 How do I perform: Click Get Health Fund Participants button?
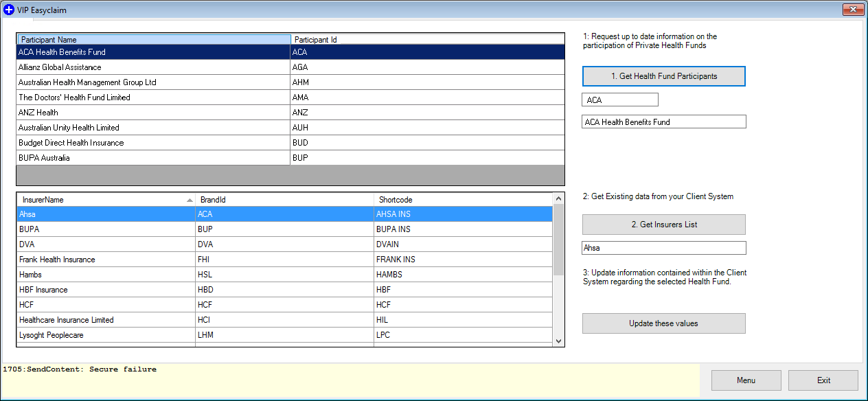tap(663, 76)
